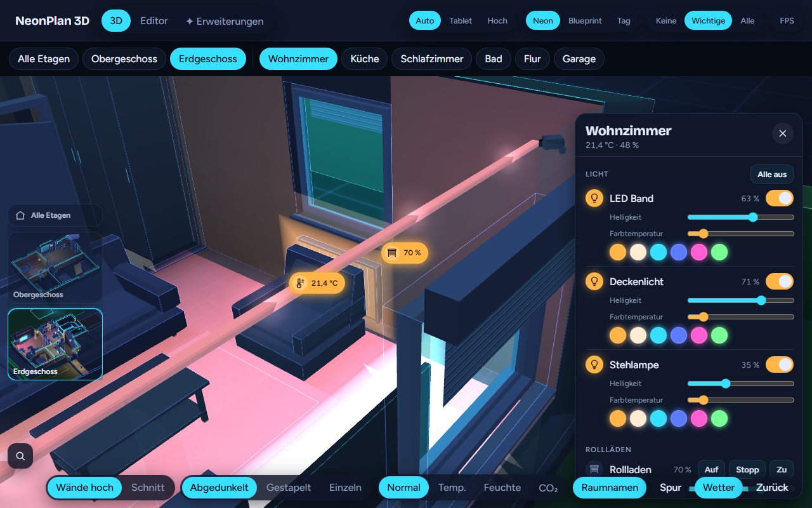Pick pink color swatch for Deckenlicht
Viewport: 812px width, 508px height.
pos(699,335)
